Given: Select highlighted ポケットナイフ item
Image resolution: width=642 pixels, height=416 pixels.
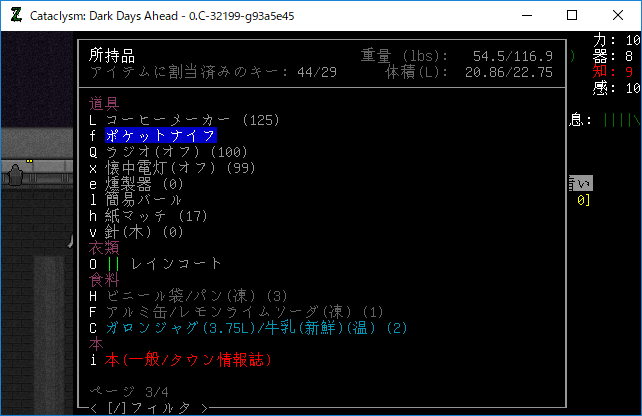Looking at the screenshot, I should point(161,136).
